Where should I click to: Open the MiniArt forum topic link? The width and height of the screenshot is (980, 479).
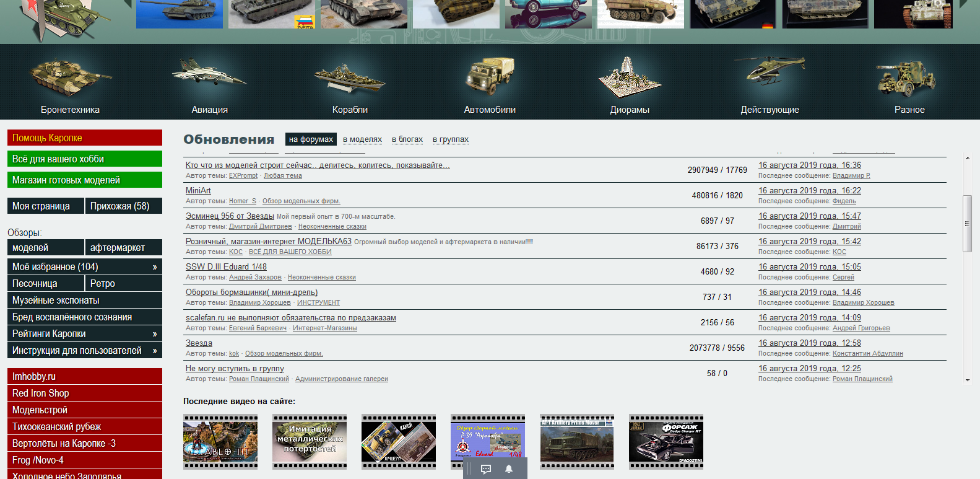pyautogui.click(x=198, y=191)
